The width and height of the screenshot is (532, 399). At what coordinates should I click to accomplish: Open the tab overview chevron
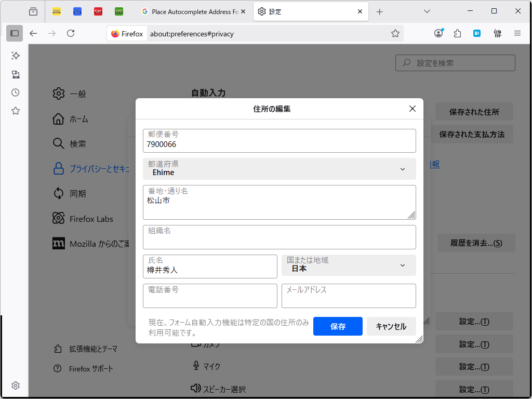[427, 10]
